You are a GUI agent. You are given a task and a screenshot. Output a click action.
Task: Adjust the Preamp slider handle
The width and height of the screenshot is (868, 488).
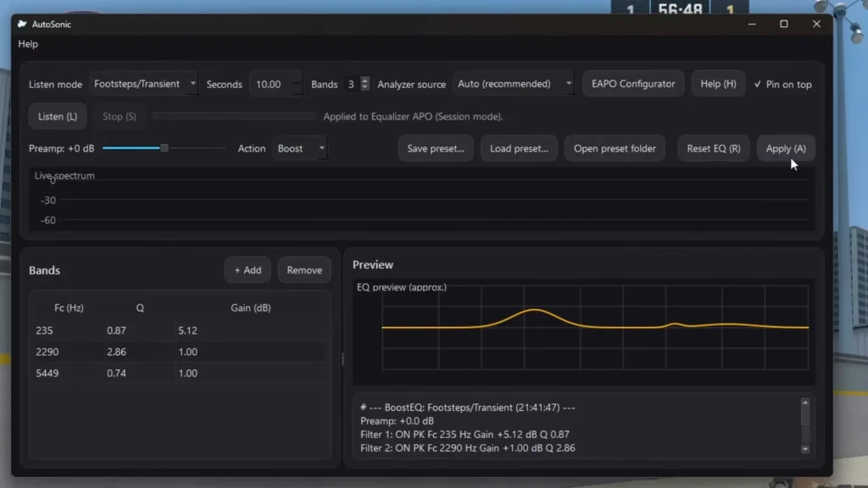pyautogui.click(x=164, y=147)
